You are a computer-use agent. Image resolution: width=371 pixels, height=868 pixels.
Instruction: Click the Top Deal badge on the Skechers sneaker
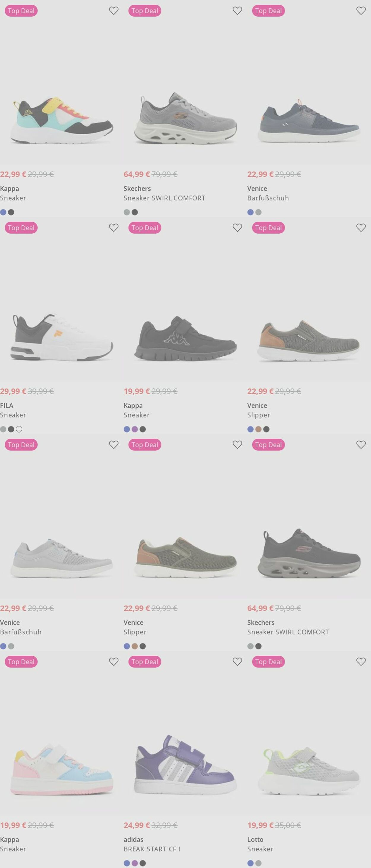click(x=145, y=10)
